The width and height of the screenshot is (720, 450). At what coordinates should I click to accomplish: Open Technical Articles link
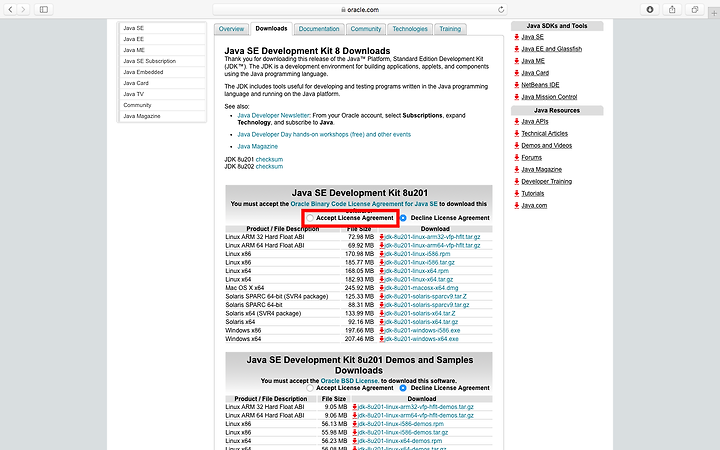coord(545,133)
